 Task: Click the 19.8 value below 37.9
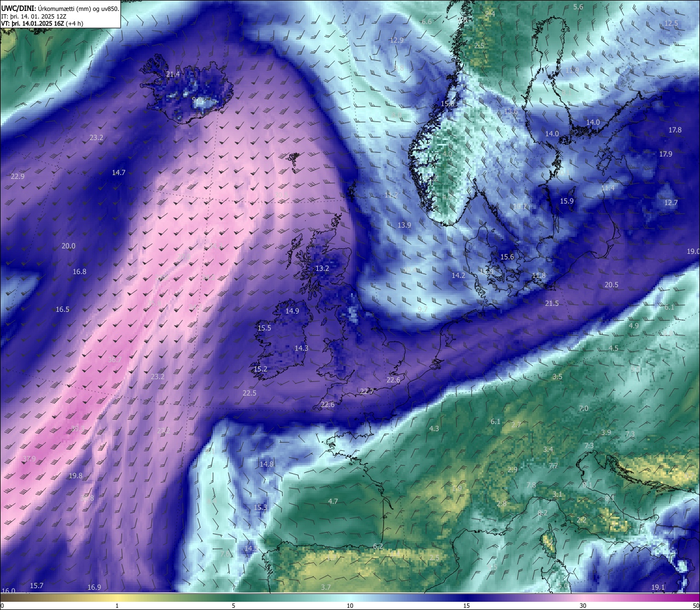tap(75, 476)
